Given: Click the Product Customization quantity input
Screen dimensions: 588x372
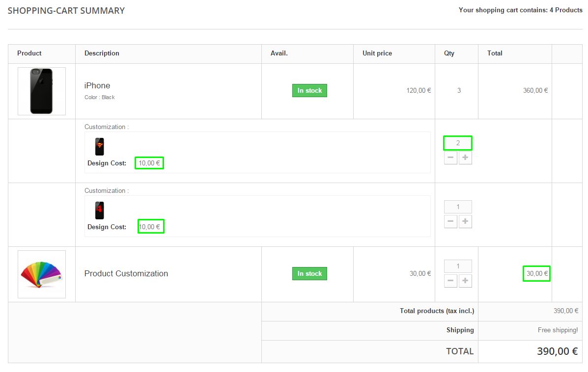Looking at the screenshot, I should pyautogui.click(x=458, y=266).
